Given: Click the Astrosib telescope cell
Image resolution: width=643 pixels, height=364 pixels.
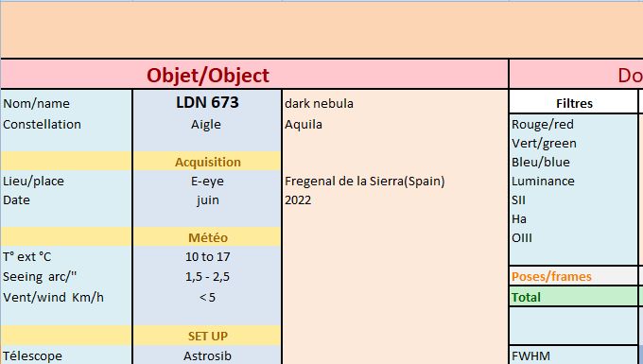Looking at the screenshot, I should (207, 355).
